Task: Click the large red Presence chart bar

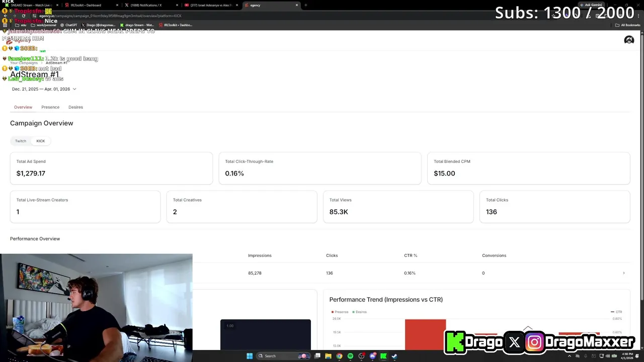Action: tap(425, 334)
